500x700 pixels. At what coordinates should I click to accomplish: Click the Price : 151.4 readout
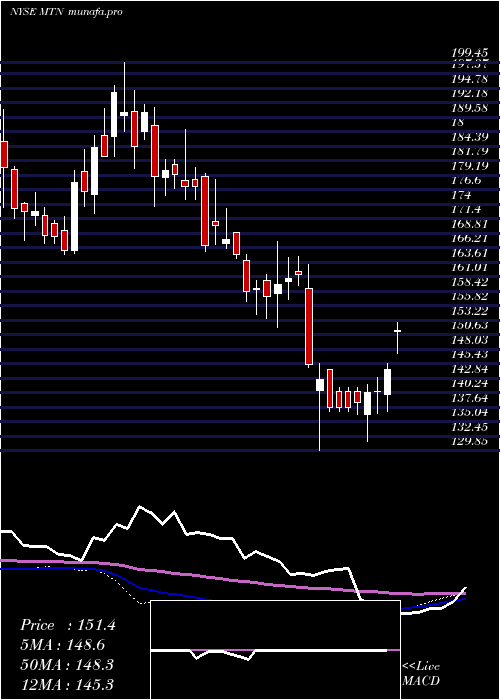click(68, 625)
